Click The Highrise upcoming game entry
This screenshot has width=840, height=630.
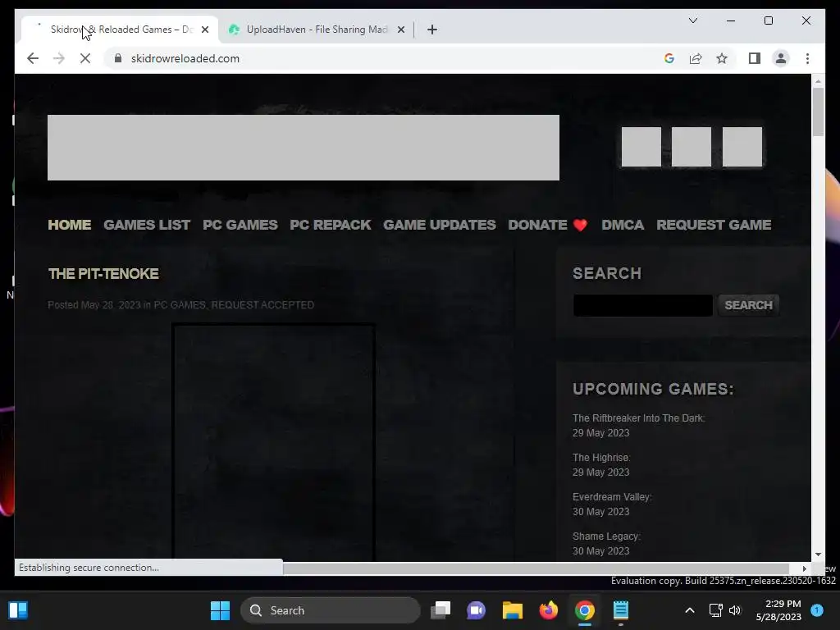[601, 458]
